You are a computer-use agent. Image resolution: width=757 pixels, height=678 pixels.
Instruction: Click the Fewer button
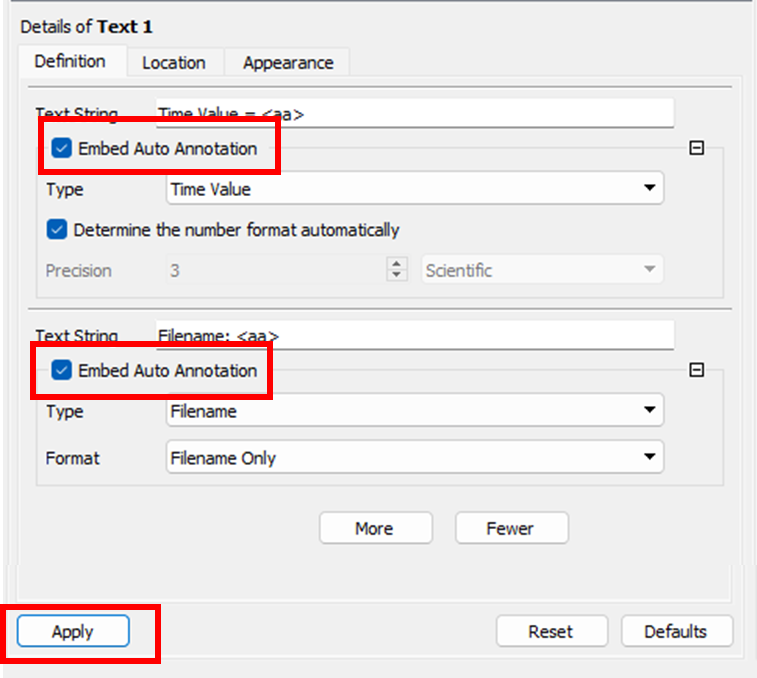[512, 528]
